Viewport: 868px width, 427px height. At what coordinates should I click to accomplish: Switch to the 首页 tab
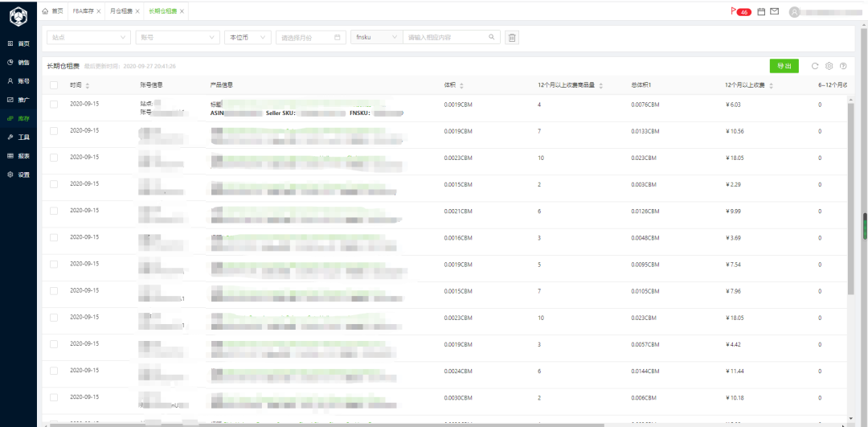pos(52,11)
